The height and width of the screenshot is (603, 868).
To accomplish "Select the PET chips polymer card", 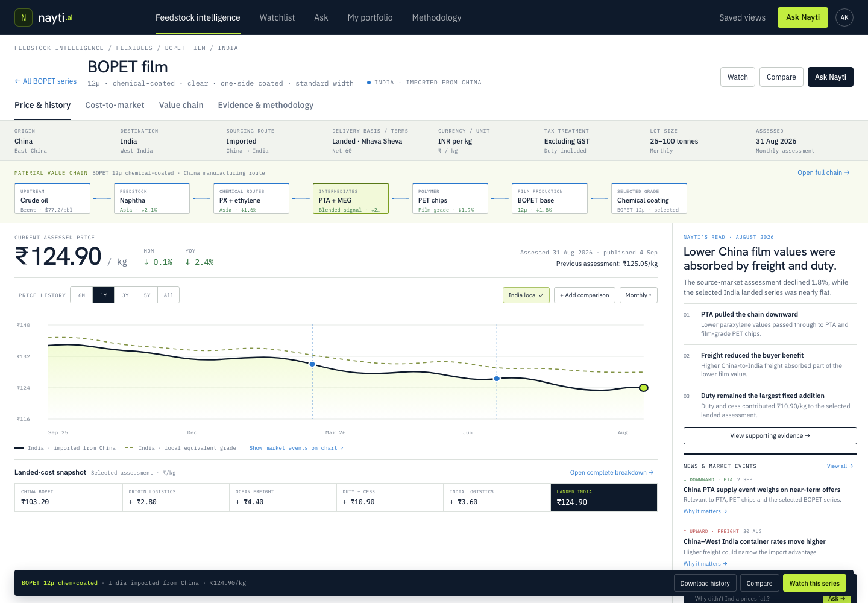I will [450, 198].
